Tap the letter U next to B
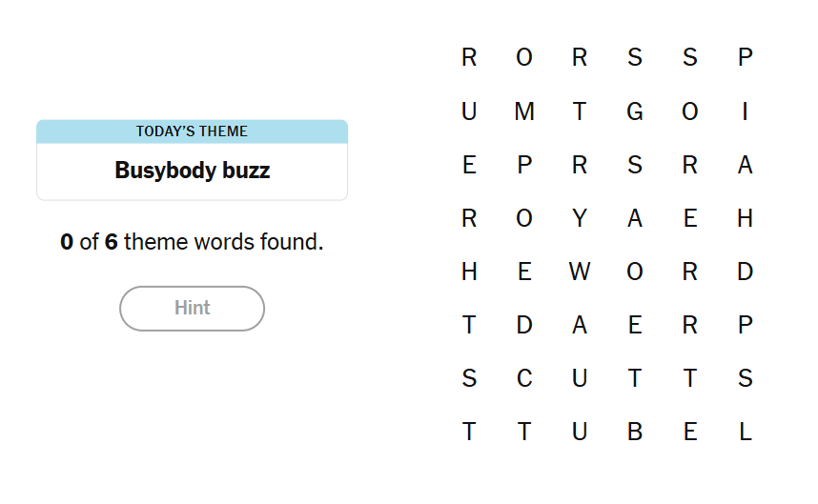818x504 pixels. [580, 433]
